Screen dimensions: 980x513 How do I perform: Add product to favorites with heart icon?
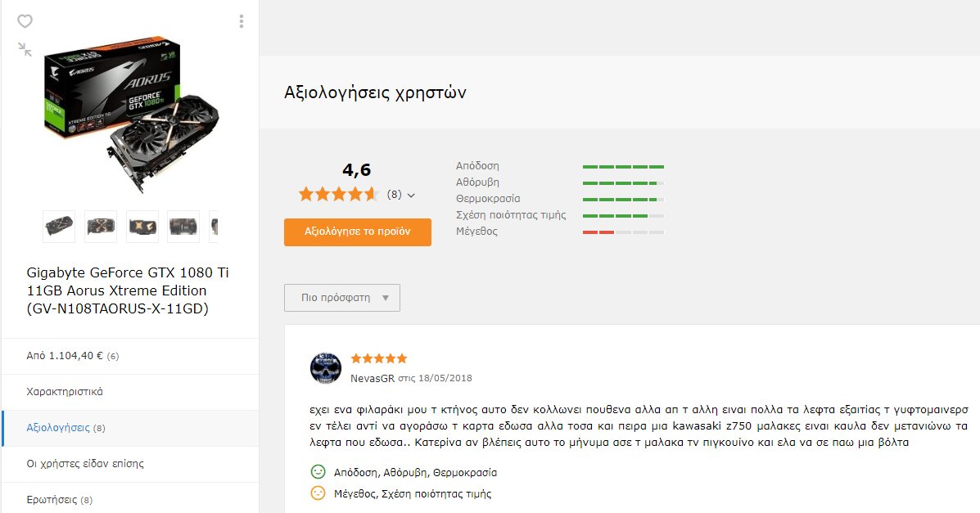click(25, 21)
